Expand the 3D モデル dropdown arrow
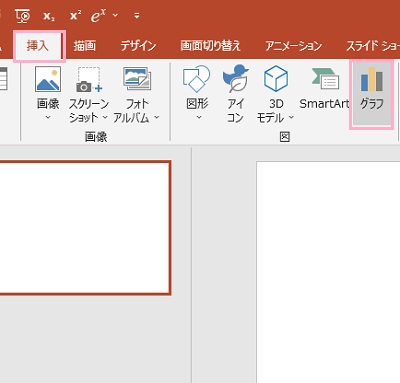The width and height of the screenshot is (400, 383). click(291, 117)
